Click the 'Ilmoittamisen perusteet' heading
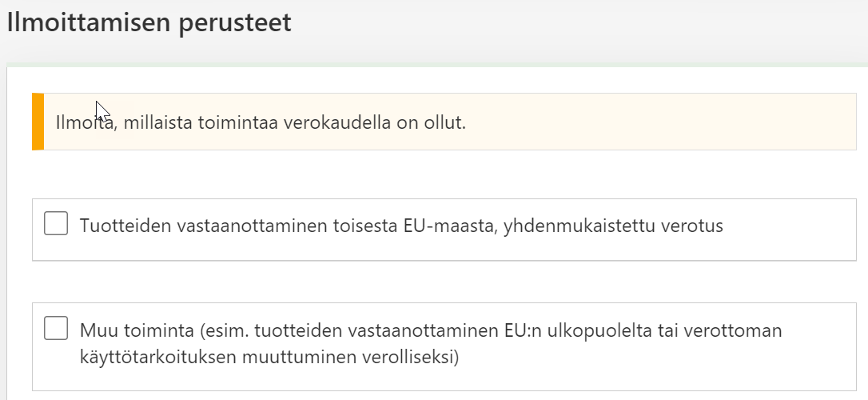The width and height of the screenshot is (868, 400). pos(149,22)
